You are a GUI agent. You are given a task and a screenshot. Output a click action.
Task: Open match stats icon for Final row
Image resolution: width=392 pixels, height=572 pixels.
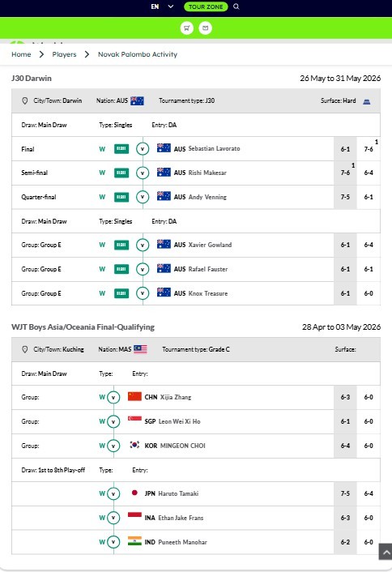point(121,149)
